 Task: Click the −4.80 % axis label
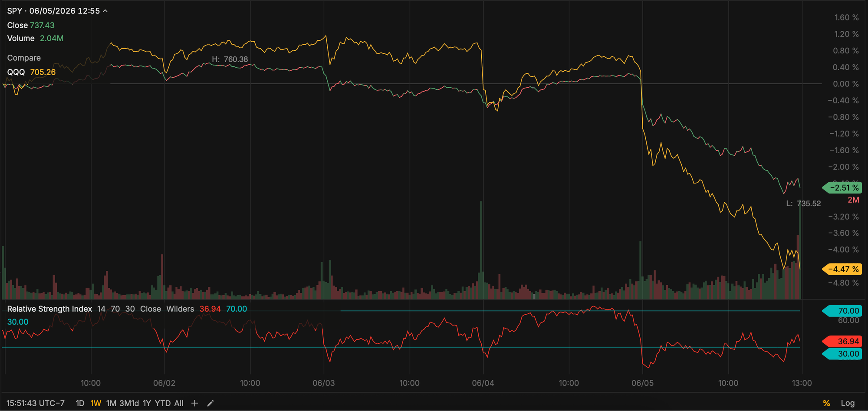coord(843,283)
